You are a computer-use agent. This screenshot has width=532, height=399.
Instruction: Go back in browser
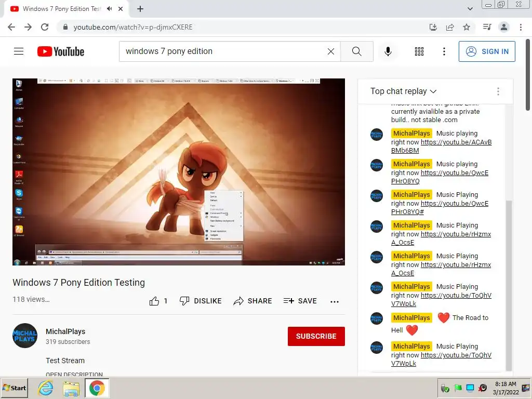(11, 27)
